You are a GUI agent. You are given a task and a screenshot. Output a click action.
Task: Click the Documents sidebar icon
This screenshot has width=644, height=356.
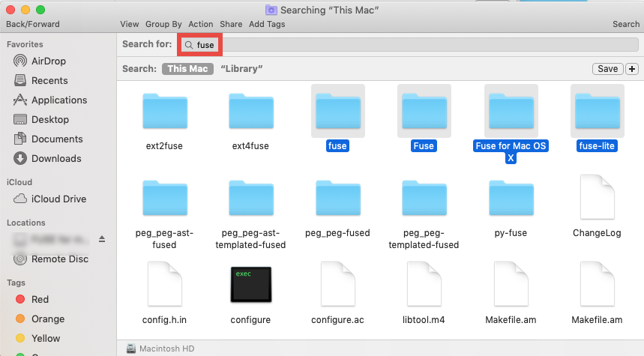(20, 139)
